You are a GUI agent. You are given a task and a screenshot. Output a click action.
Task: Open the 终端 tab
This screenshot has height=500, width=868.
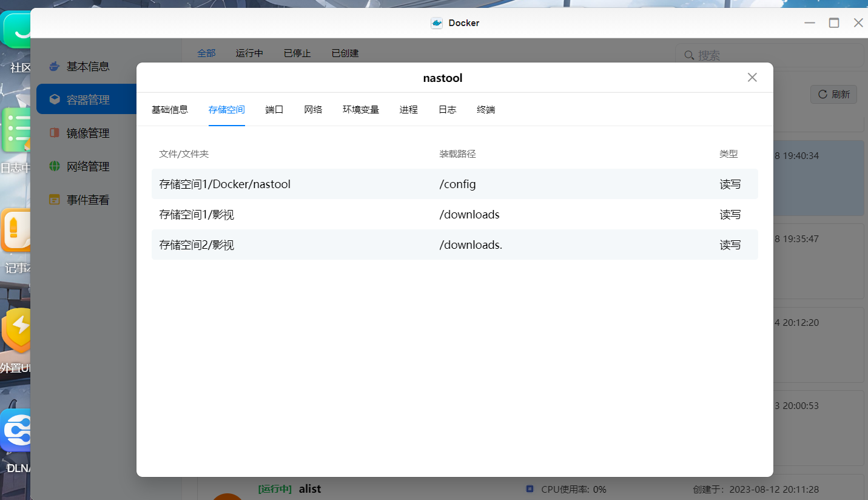tap(486, 110)
